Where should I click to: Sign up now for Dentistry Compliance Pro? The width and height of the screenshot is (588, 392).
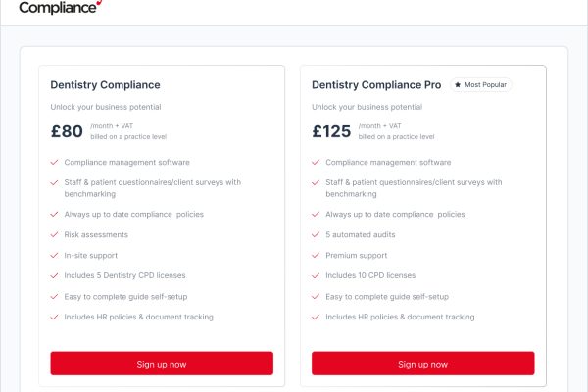pos(423,364)
